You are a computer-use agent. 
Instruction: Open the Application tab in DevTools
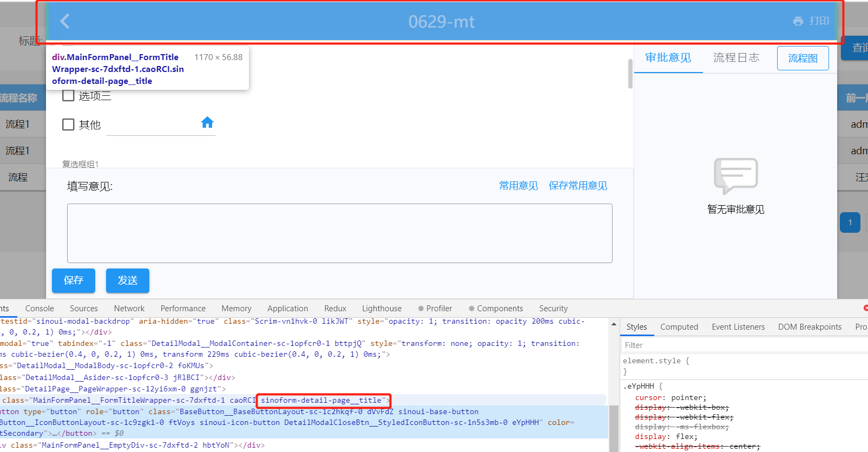click(287, 309)
